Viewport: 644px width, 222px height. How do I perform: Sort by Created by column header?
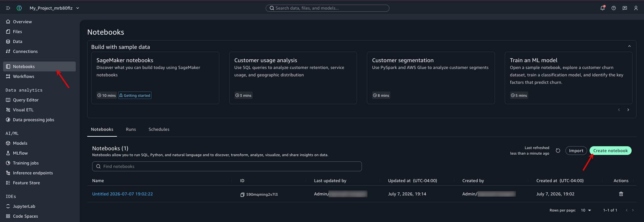[473, 181]
